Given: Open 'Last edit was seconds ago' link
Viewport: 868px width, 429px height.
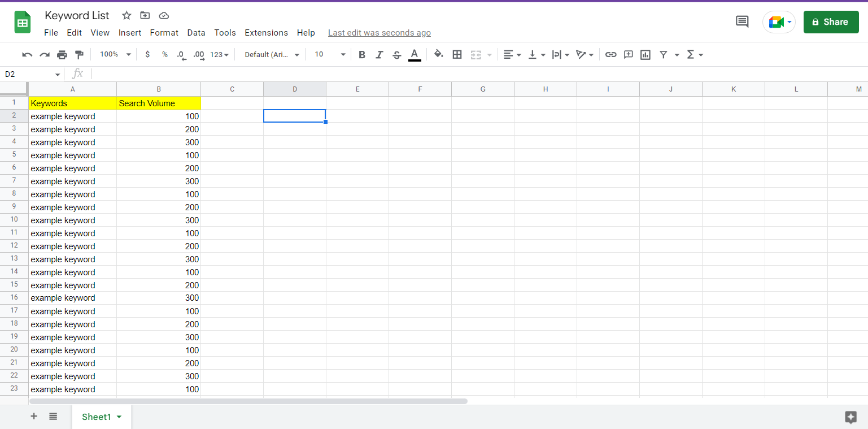Looking at the screenshot, I should (380, 33).
